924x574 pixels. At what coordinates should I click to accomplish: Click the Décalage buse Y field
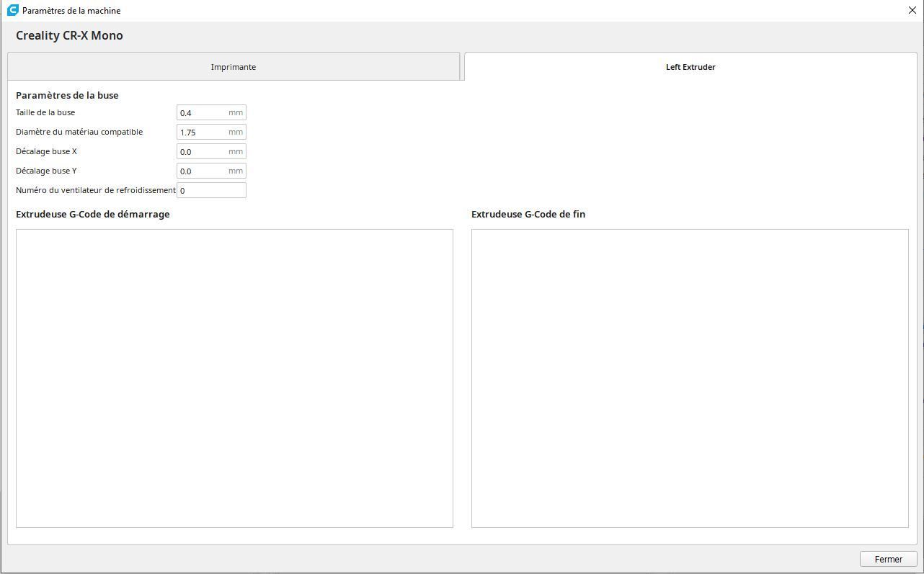[x=211, y=171]
